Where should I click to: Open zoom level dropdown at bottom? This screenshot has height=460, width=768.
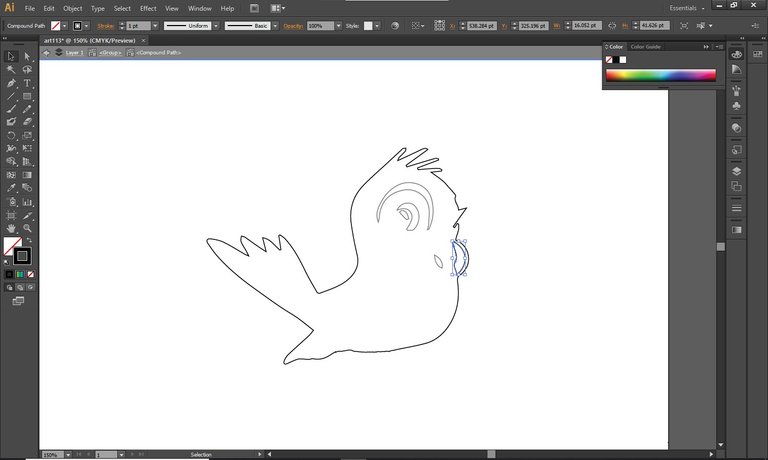coord(68,455)
